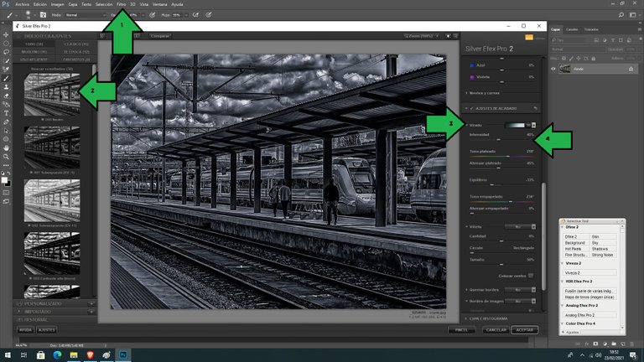Click Analog Efex Pro 2 entry in Selective Tool
The width and height of the screenshot is (644, 362).
tap(589, 315)
